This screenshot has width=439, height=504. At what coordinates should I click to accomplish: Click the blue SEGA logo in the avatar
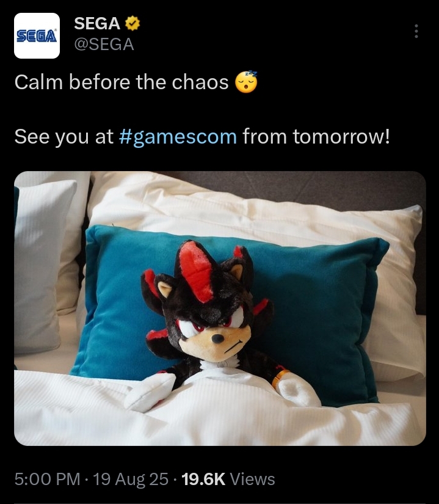37,36
